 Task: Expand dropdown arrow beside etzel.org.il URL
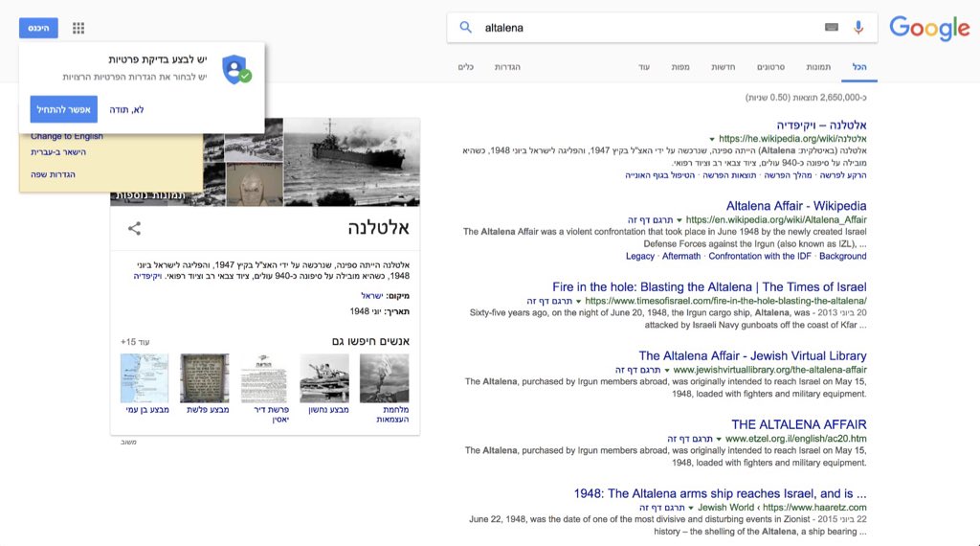pos(719,439)
